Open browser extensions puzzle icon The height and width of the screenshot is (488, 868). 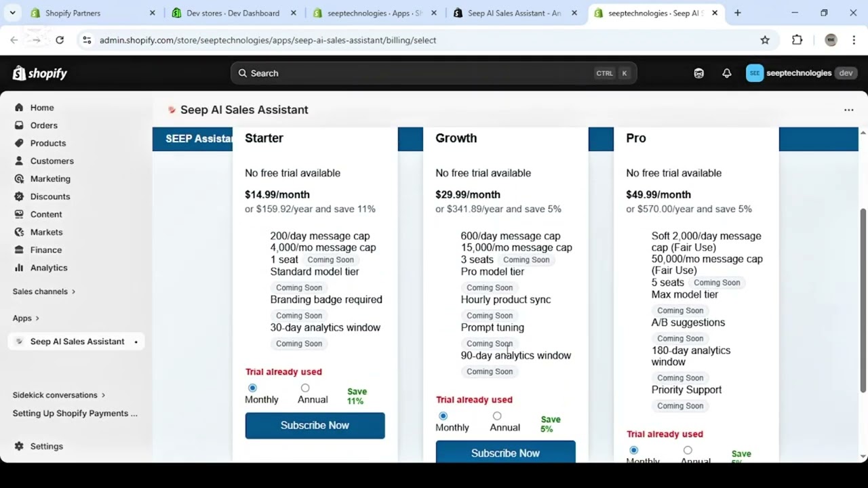point(797,40)
